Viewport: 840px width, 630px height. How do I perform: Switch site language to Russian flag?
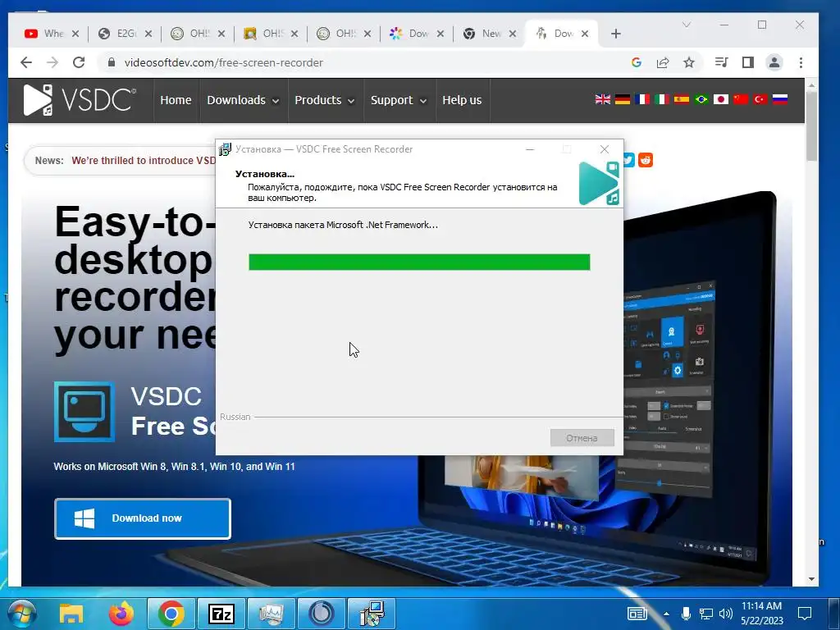(780, 99)
